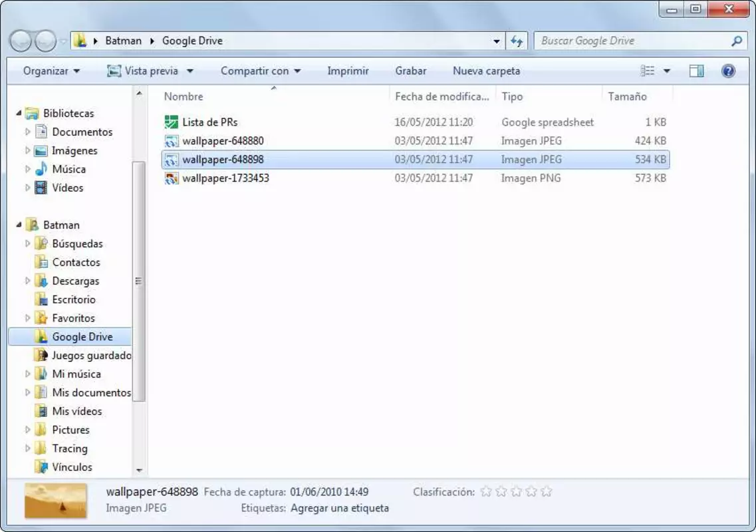The width and height of the screenshot is (756, 532).
Task: Expand the Pictures tree node
Action: click(x=27, y=430)
